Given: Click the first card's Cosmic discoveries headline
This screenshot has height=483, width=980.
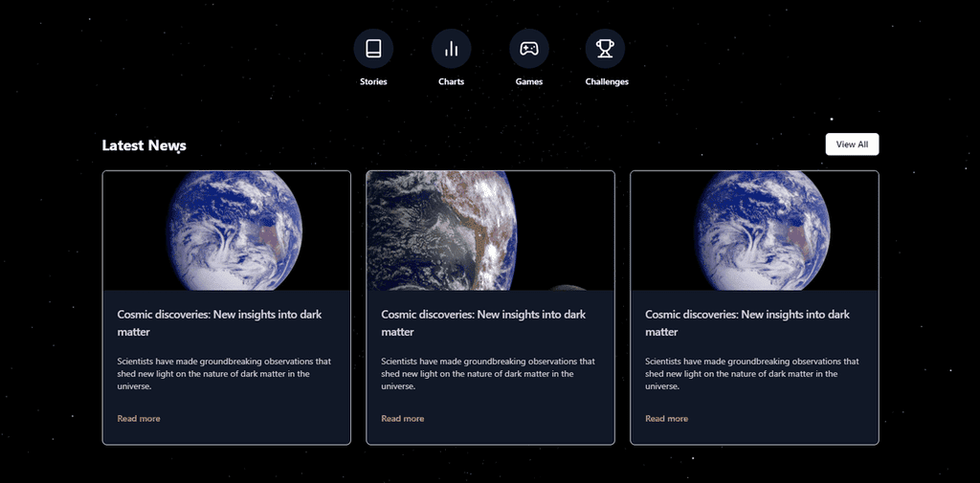Looking at the screenshot, I should [x=219, y=323].
